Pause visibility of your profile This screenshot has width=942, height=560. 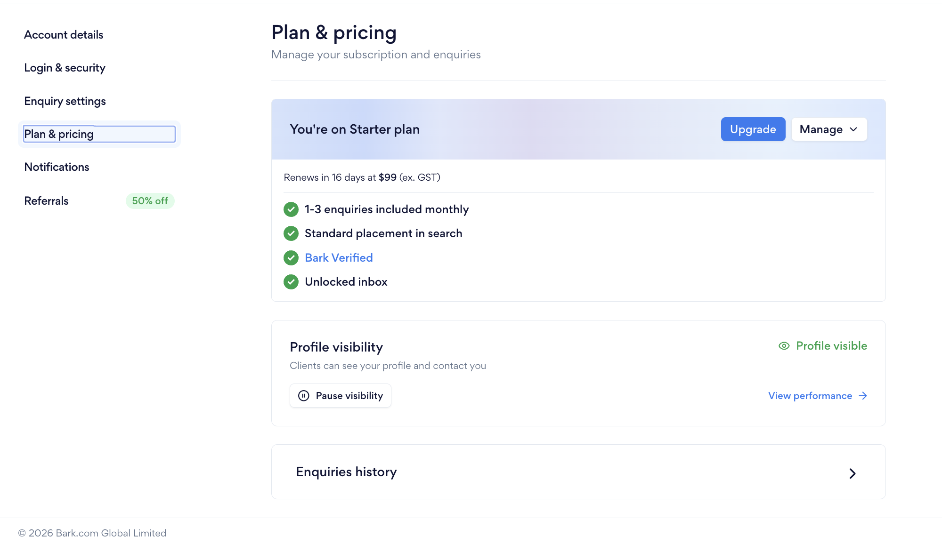coord(340,396)
